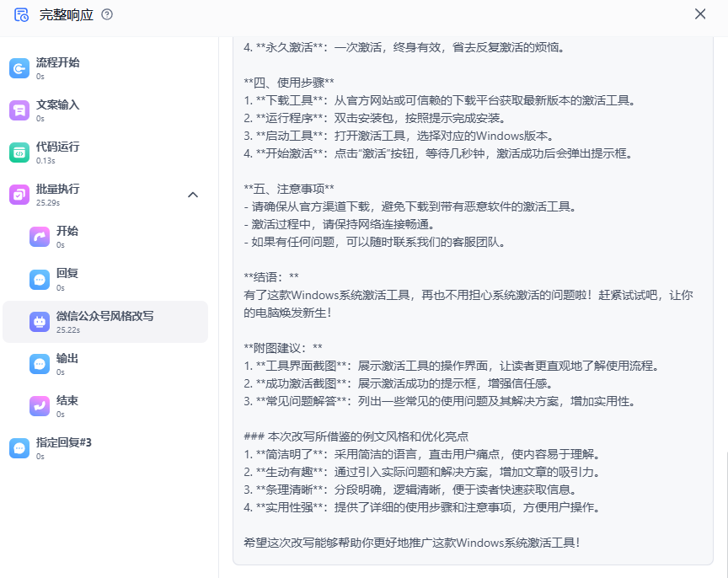This screenshot has height=578, width=728.
Task: Click the 结束 sub-step icon
Action: 40,405
